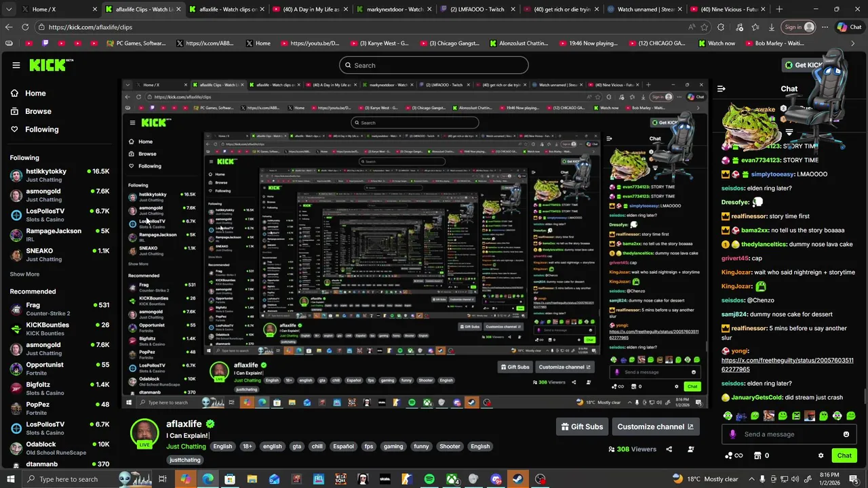Show hidden system tray icons chevron
The image size is (868, 488).
click(751, 479)
